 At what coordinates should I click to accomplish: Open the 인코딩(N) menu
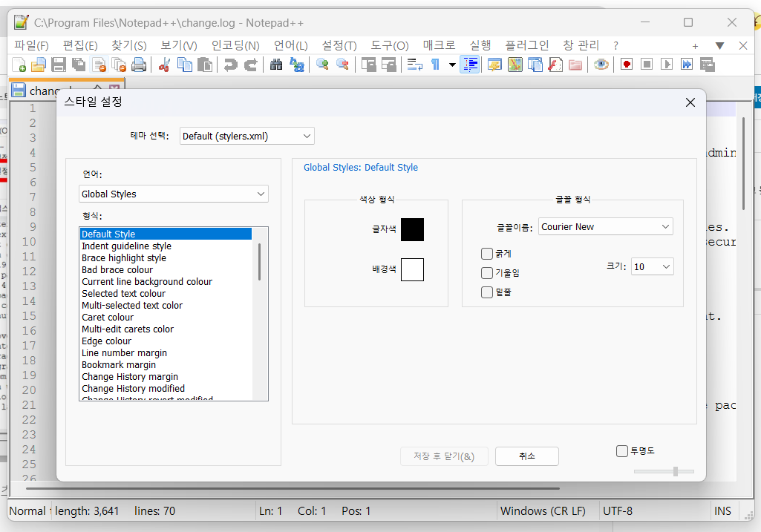[235, 45]
